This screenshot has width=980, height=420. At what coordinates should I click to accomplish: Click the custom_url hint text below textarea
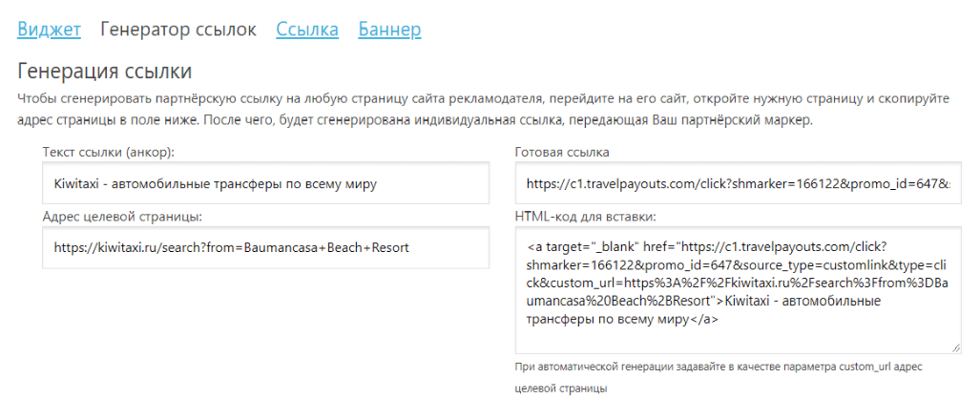720,367
